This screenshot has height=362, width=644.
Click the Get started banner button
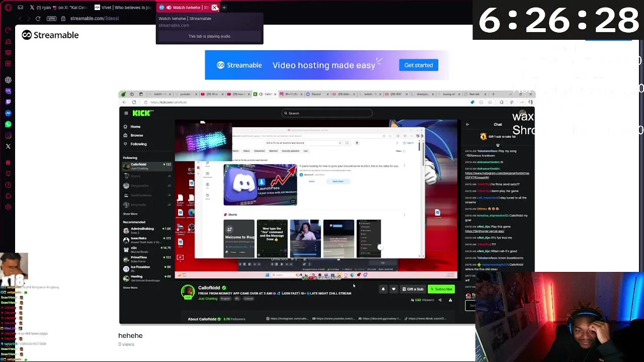click(x=418, y=65)
